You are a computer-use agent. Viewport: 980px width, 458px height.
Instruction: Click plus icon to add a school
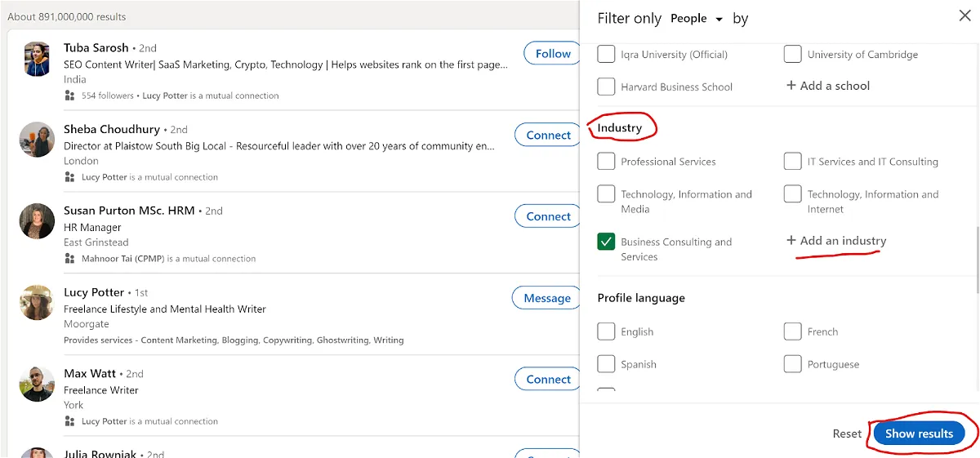pyautogui.click(x=791, y=86)
